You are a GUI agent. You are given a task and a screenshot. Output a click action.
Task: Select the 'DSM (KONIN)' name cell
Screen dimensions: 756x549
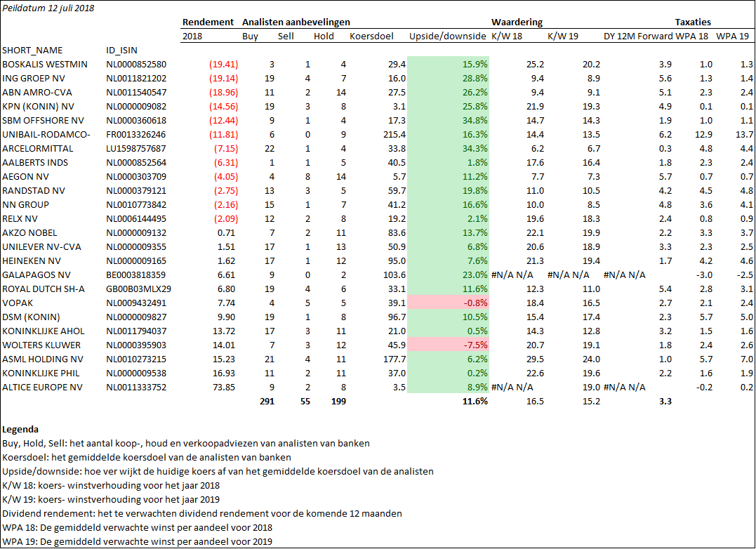click(31, 317)
